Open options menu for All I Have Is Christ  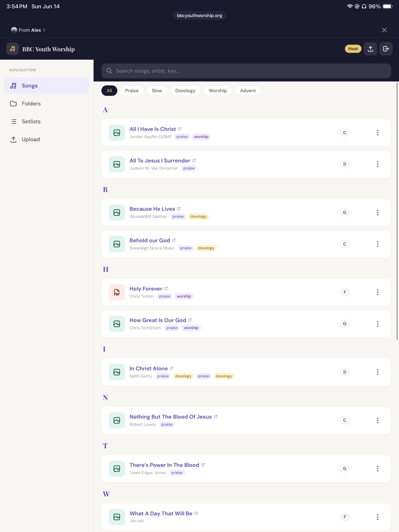[378, 133]
